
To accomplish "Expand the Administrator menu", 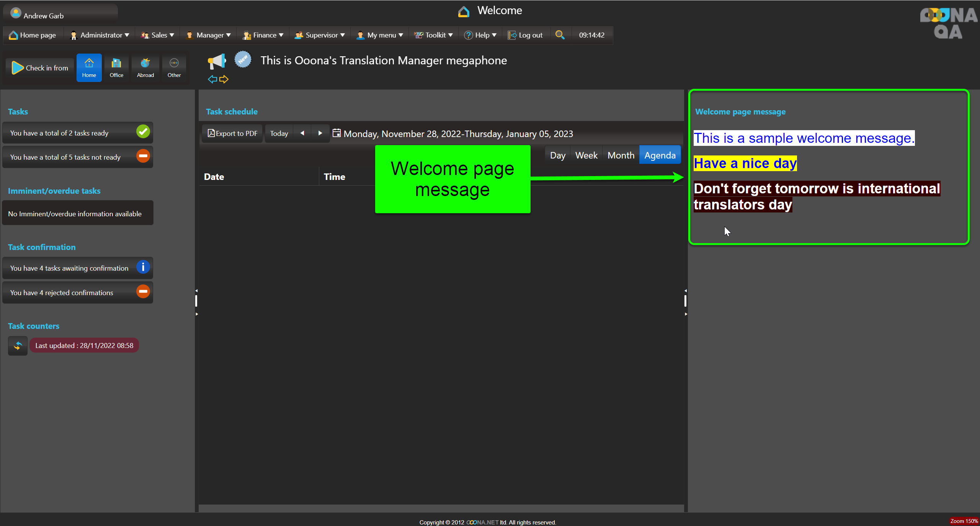I will pyautogui.click(x=100, y=35).
